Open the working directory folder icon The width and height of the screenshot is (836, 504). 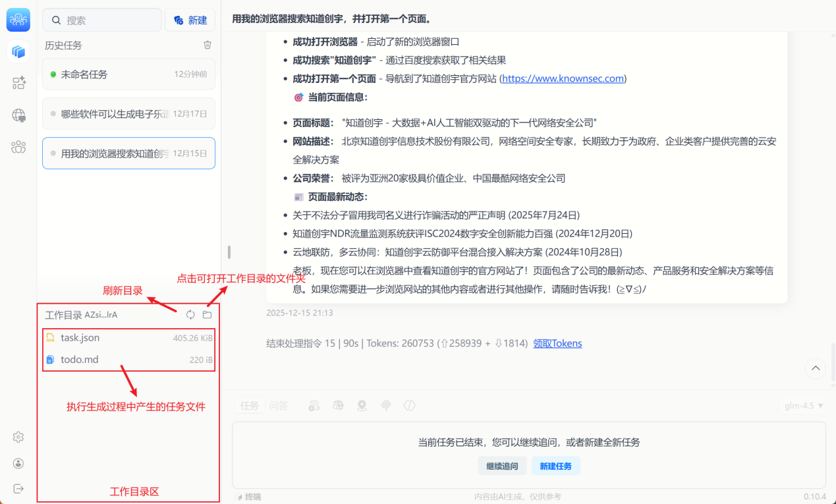[208, 315]
